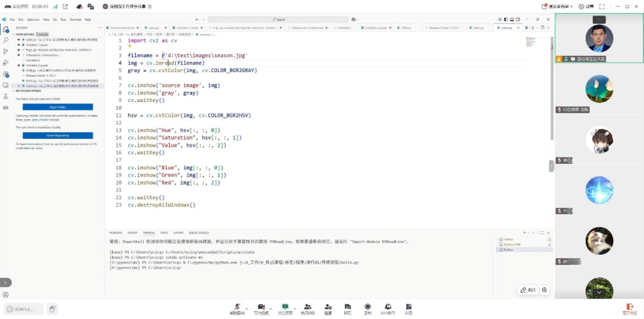Start recording in meeting toolbar
Image resolution: width=644 pixels, height=319 pixels.
pyautogui.click(x=367, y=309)
